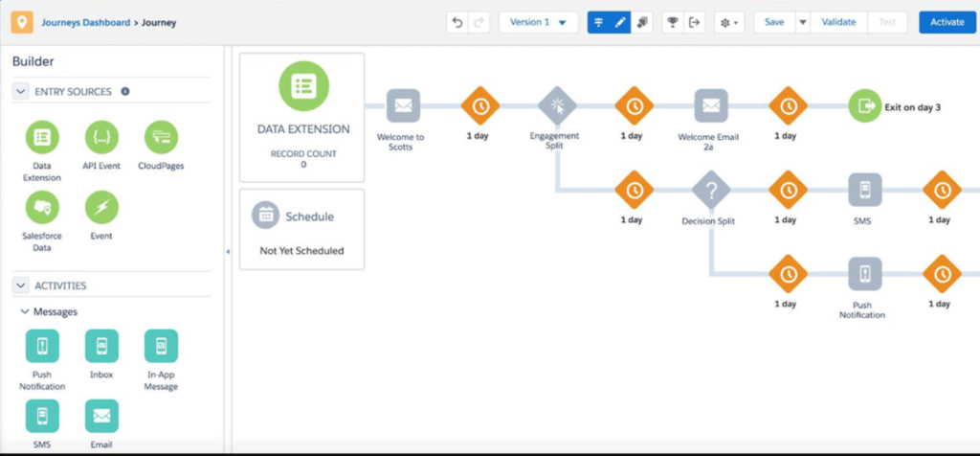Toggle the filter lines view button
Viewport: 980px width, 456px height.
click(599, 22)
